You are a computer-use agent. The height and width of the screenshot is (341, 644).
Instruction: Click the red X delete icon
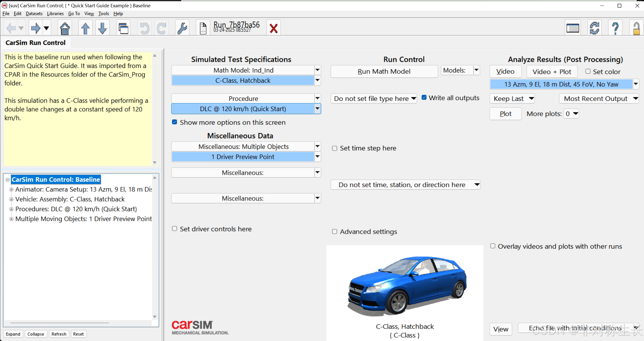coord(273,28)
